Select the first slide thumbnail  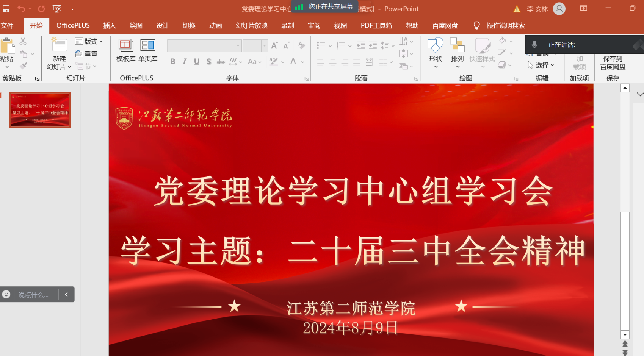click(x=40, y=110)
